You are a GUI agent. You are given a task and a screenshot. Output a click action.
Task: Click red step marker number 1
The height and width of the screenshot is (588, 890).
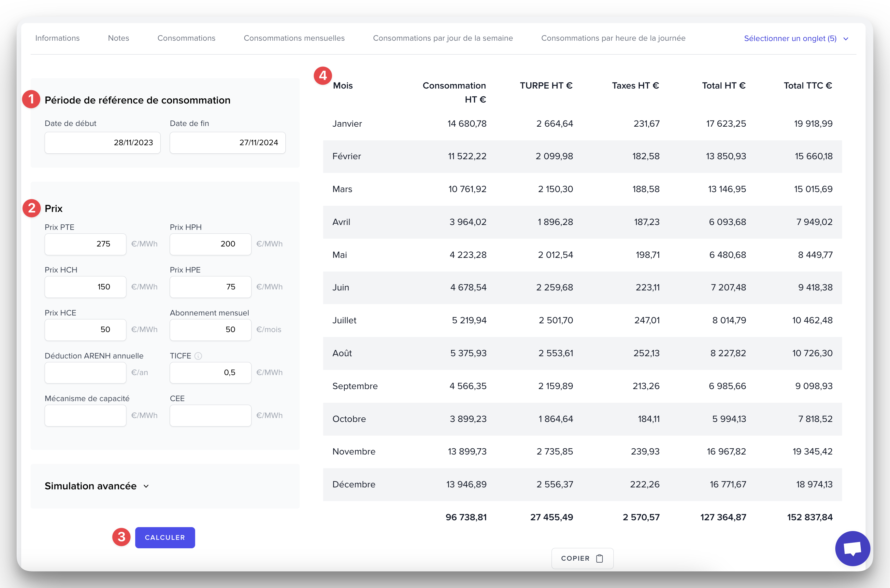click(x=31, y=99)
